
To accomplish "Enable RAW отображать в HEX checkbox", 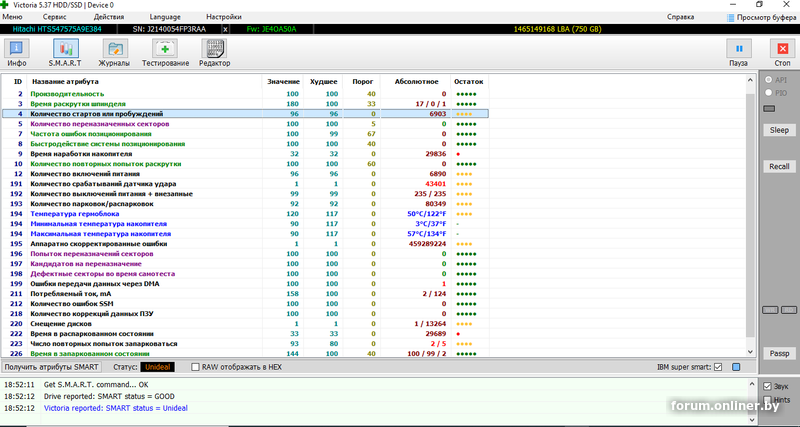I will (196, 367).
